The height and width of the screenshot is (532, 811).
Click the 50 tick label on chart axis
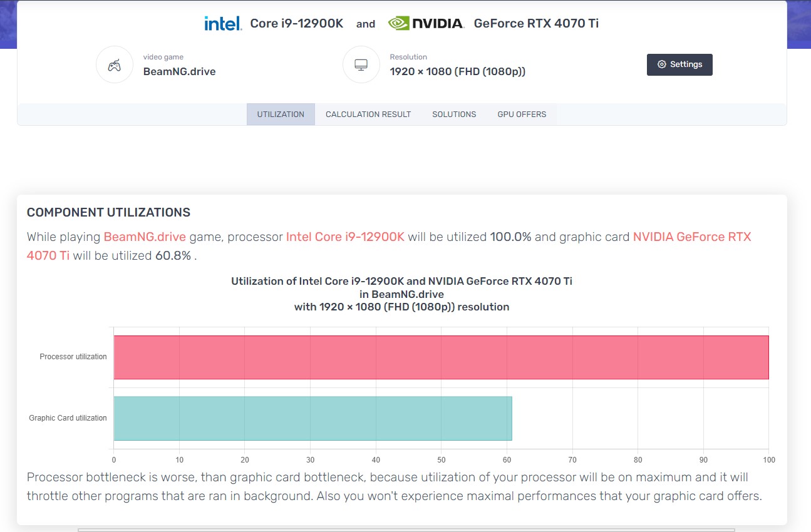pyautogui.click(x=442, y=459)
